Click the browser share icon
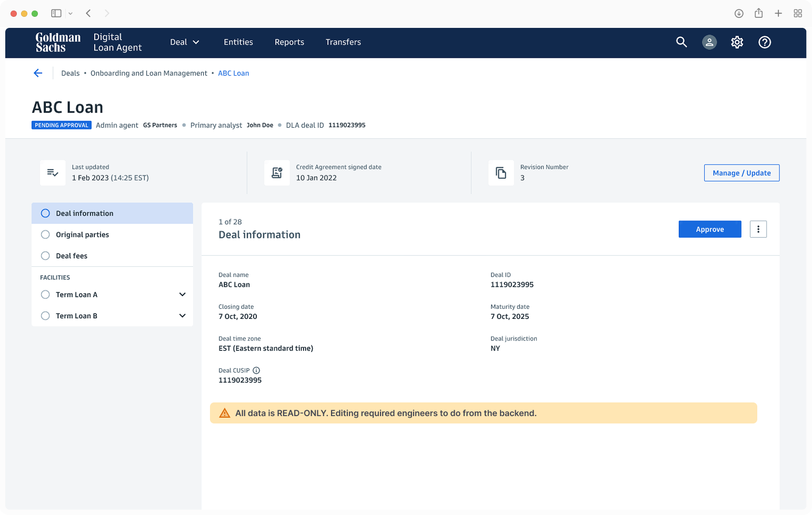Image resolution: width=812 pixels, height=515 pixels. (x=758, y=13)
